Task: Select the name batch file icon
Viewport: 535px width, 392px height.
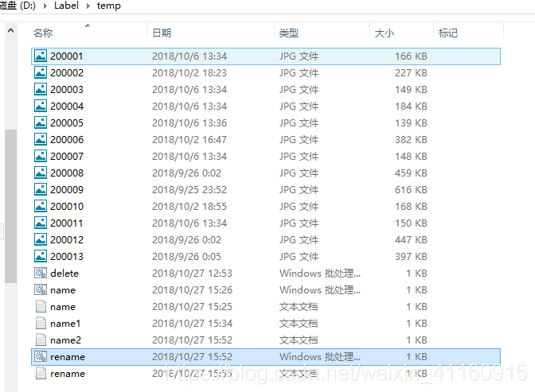Action: 41,290
